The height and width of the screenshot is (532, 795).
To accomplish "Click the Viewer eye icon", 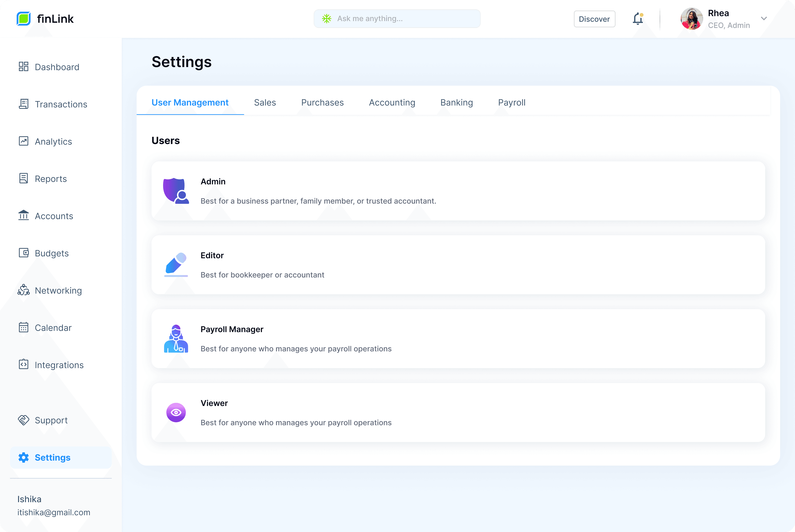I will tap(176, 413).
